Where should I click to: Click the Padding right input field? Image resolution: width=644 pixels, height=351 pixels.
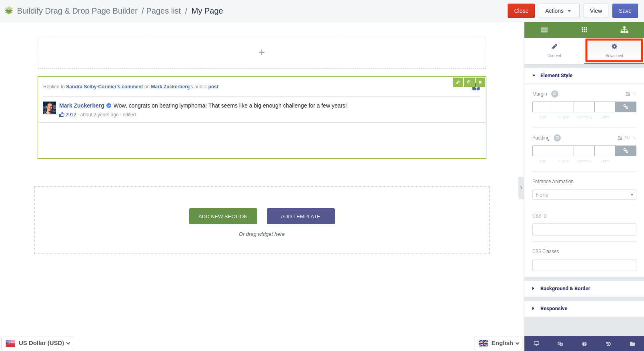click(564, 151)
